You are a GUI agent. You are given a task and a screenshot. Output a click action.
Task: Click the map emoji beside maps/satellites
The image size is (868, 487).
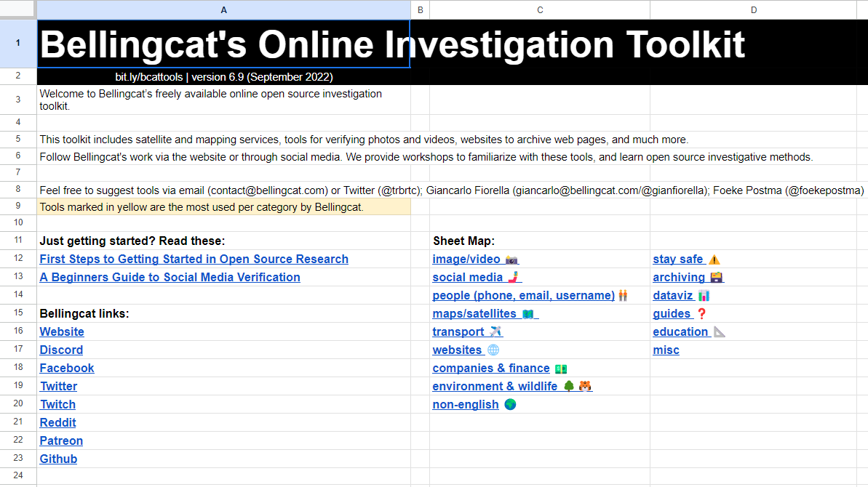(528, 314)
